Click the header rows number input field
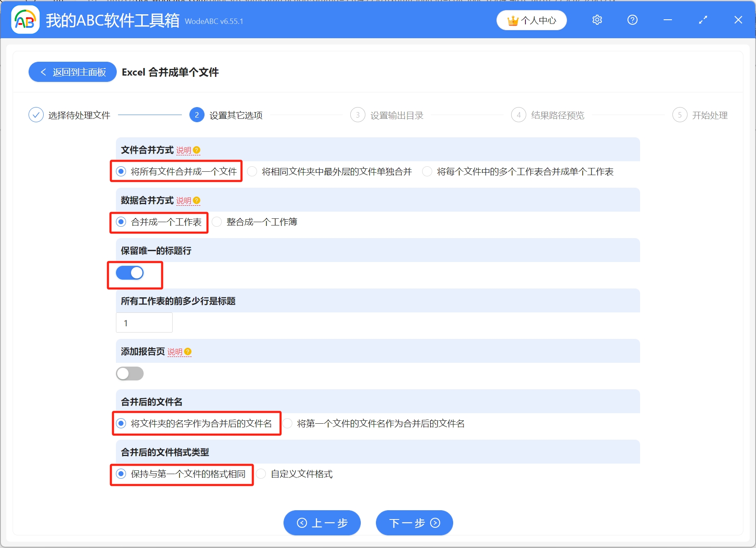 [144, 323]
